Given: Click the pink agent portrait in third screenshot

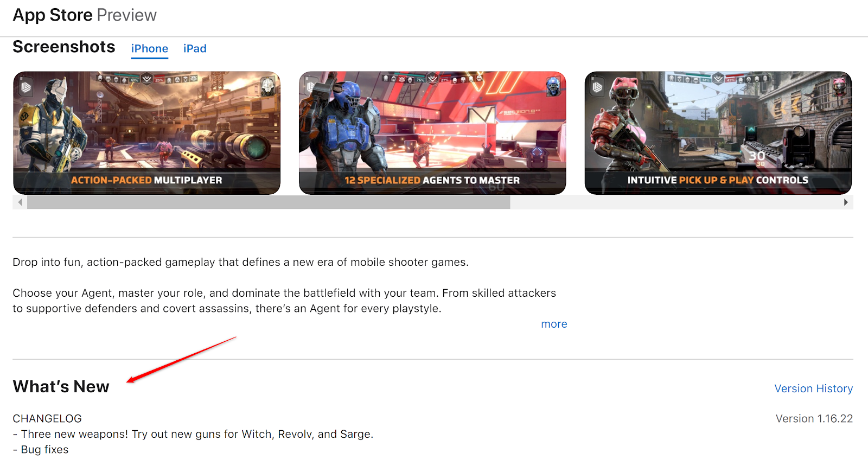Looking at the screenshot, I should point(839,87).
